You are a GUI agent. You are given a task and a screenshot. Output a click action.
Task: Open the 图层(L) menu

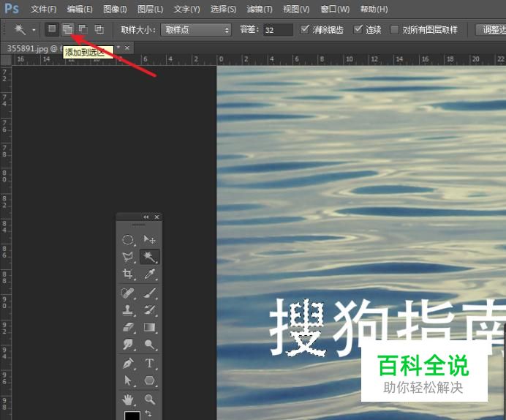pyautogui.click(x=150, y=9)
